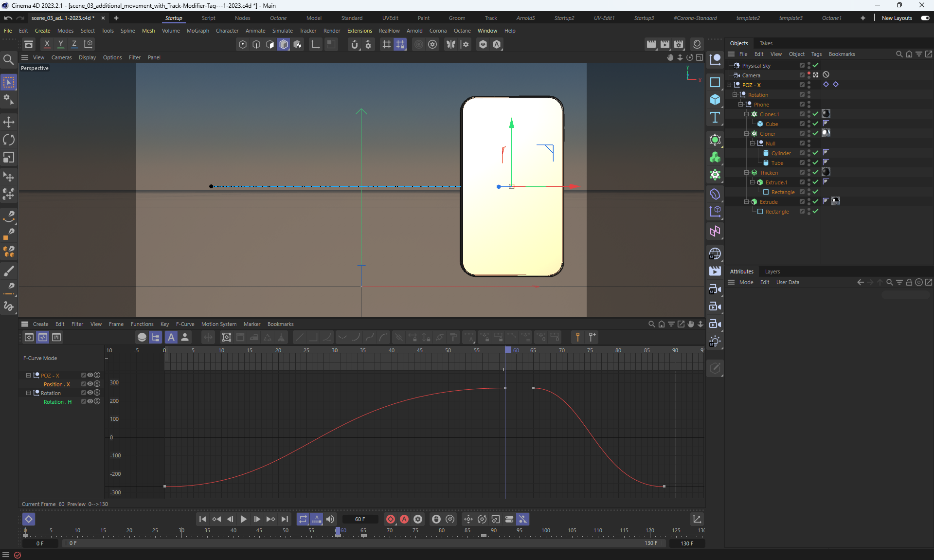Open the F-Curve menu in timeline

point(185,324)
